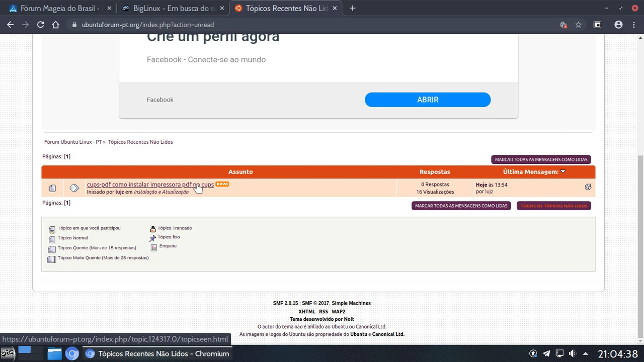The height and width of the screenshot is (362, 644).
Task: Open Tópicos Recentes Não Lidos breadcrumb link
Action: click(x=140, y=142)
